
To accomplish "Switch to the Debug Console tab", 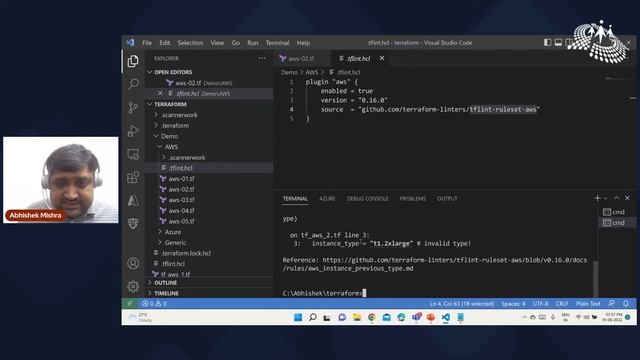I will pos(367,198).
